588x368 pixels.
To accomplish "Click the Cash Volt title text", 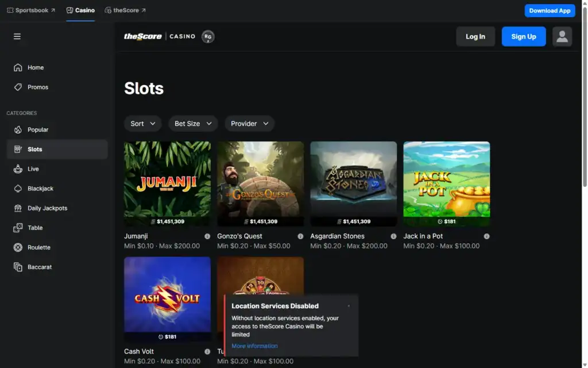I will coord(139,351).
